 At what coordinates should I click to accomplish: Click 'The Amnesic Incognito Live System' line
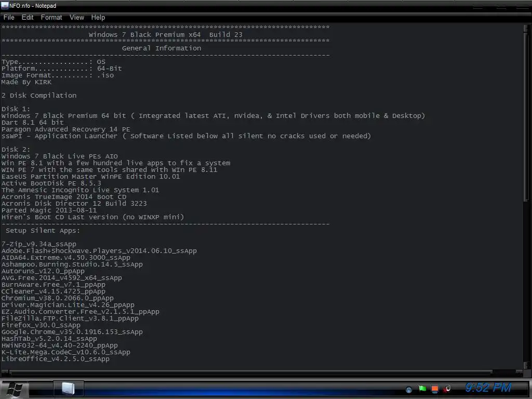[80, 190]
